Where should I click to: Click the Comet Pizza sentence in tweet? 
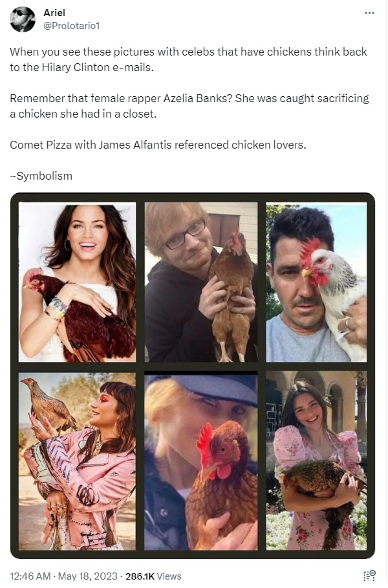click(x=158, y=145)
